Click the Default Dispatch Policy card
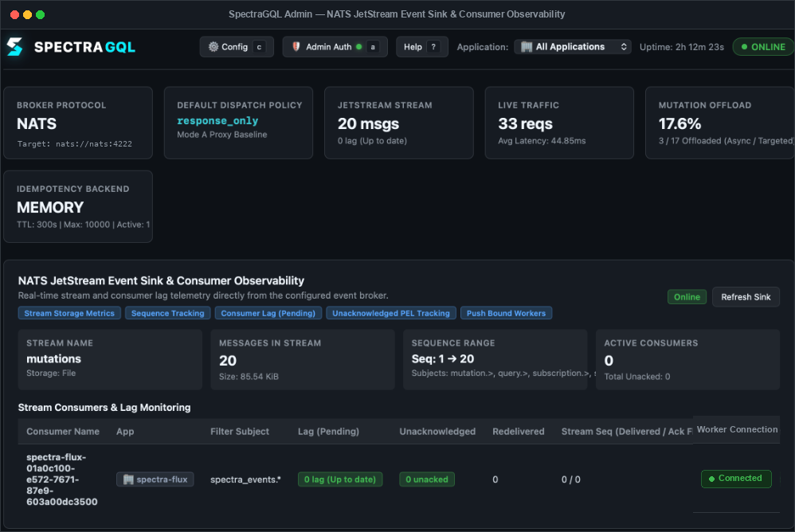 (238, 123)
